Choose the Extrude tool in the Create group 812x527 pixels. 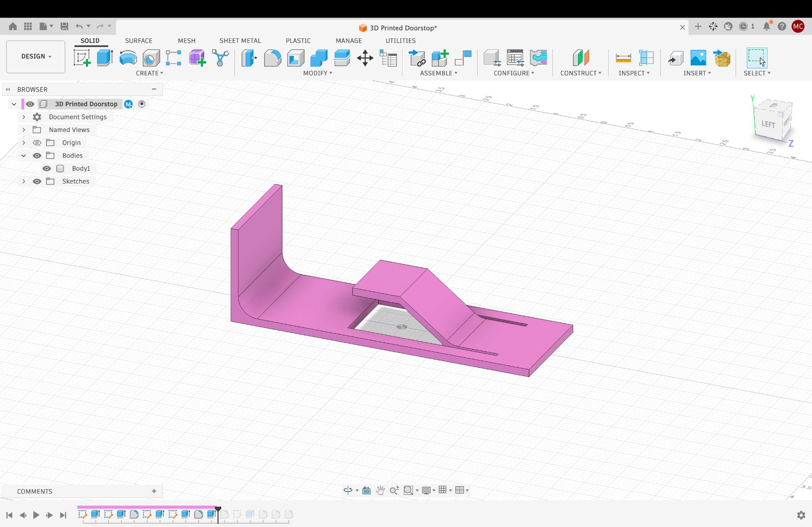105,58
